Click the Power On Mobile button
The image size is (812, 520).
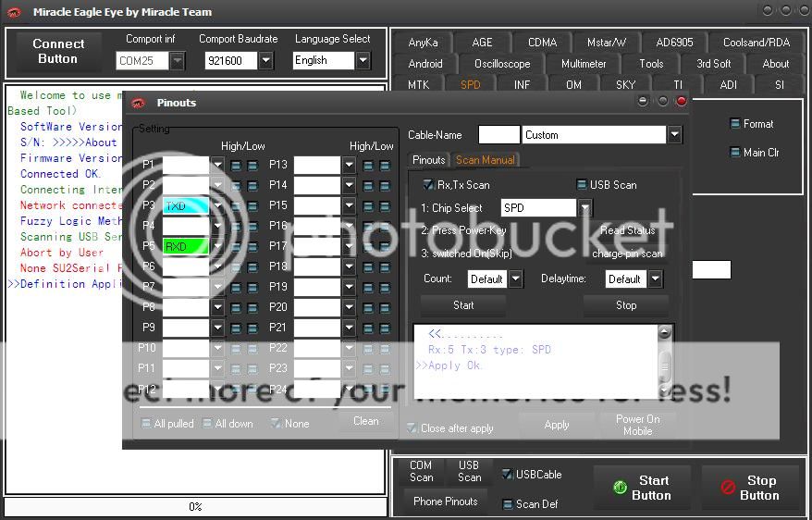(638, 426)
